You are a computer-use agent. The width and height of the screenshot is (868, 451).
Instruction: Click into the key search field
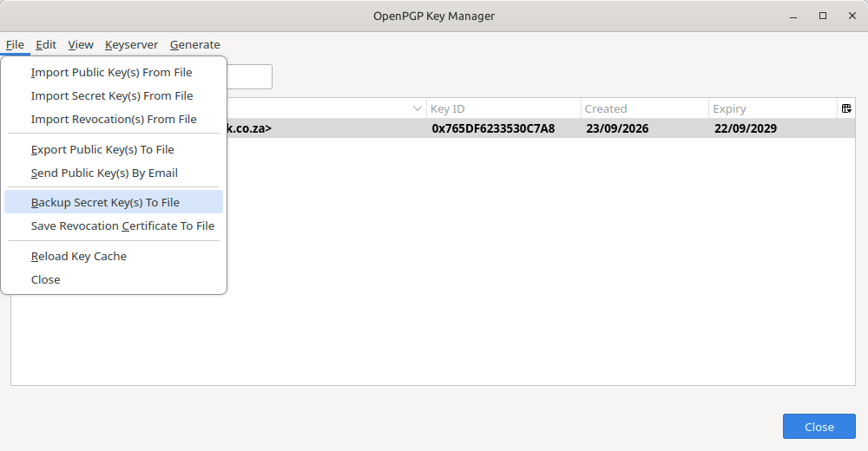click(249, 76)
